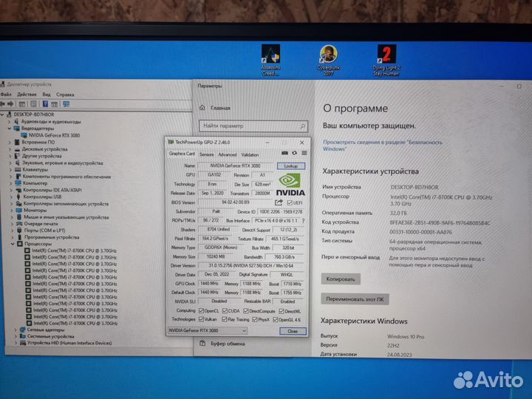Launch the Dying Light 2 Stay Human shortcut
532x399 pixels.
pyautogui.click(x=386, y=60)
